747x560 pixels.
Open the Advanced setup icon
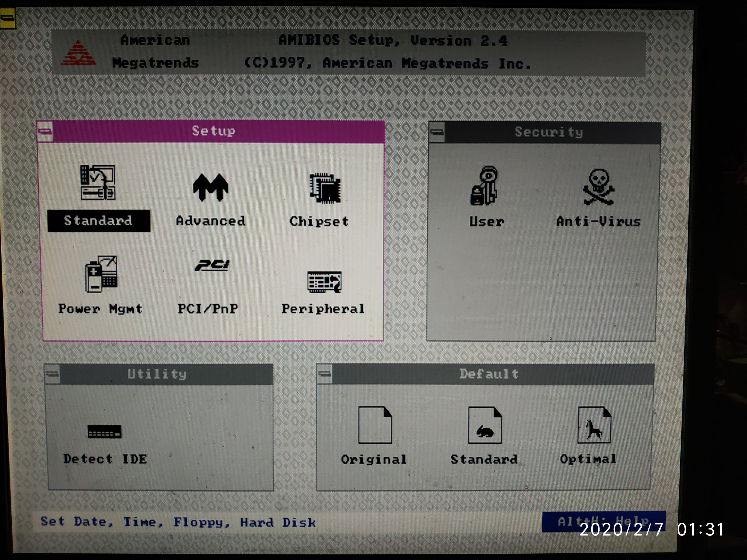tap(210, 187)
